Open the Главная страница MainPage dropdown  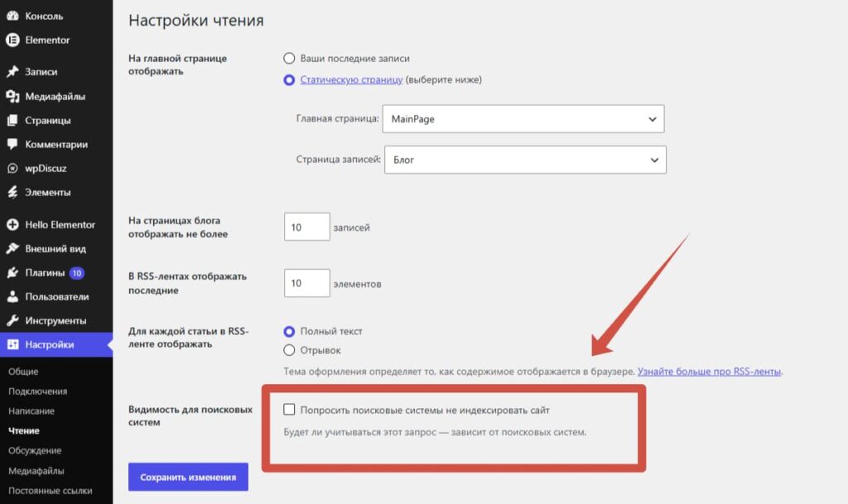pos(523,119)
